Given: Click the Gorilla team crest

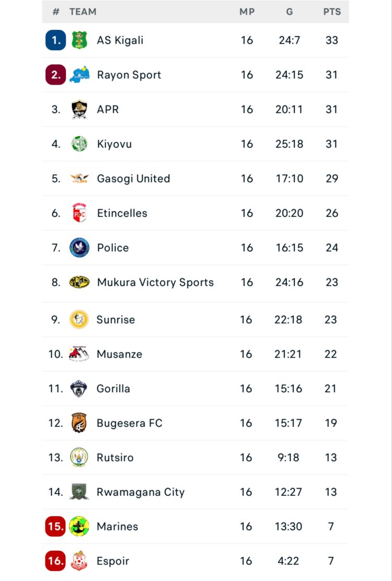Looking at the screenshot, I should (x=79, y=389).
